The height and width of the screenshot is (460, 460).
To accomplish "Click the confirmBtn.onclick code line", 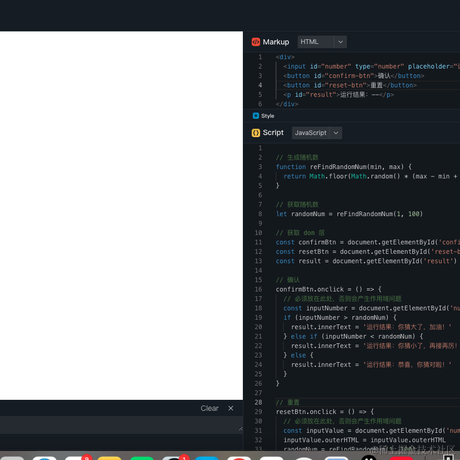I will tap(328, 289).
